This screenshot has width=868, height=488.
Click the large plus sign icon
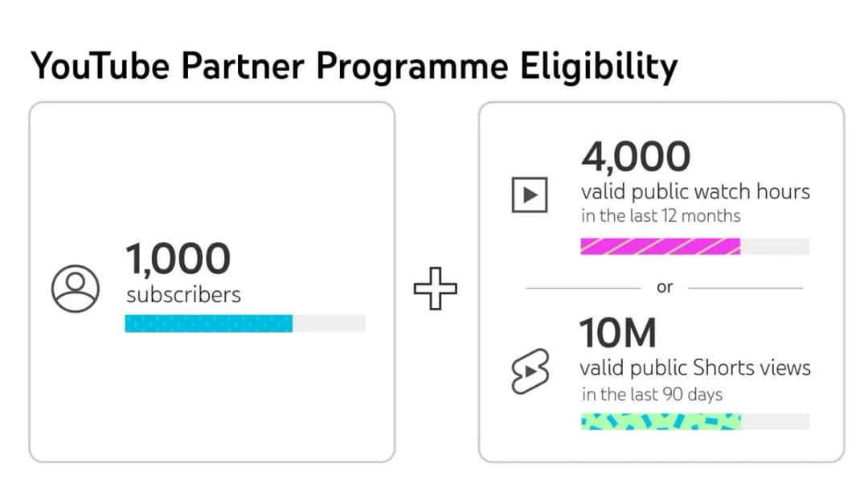[436, 289]
